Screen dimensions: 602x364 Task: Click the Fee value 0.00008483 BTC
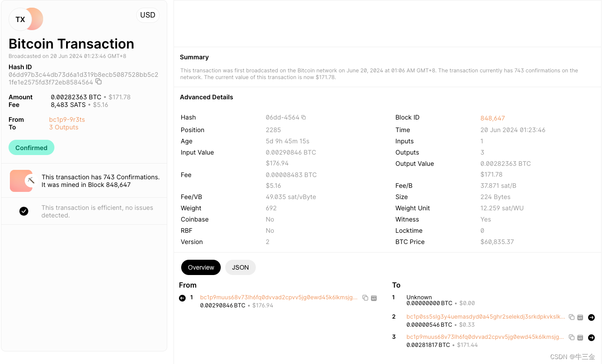291,175
